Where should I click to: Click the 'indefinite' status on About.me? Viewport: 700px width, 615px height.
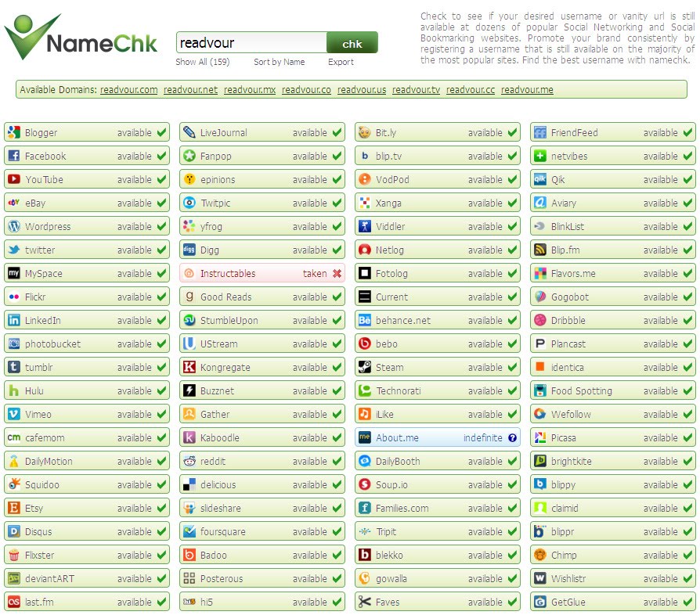click(x=482, y=437)
